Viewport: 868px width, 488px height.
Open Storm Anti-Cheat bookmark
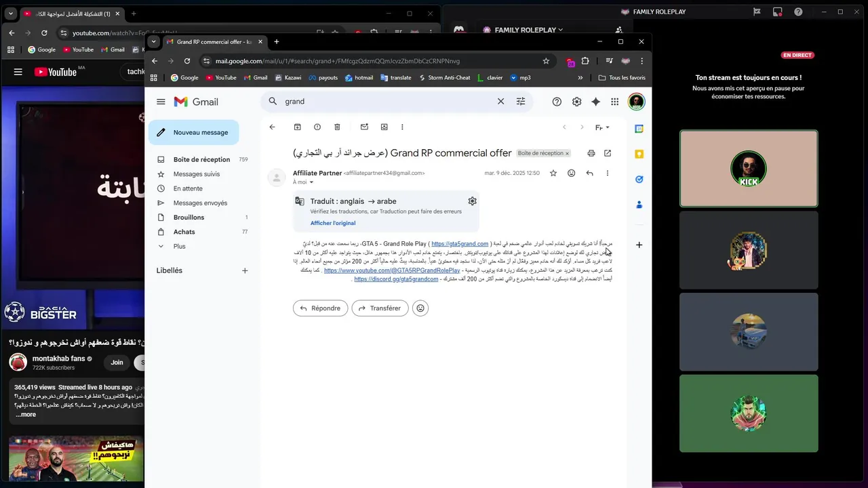click(443, 78)
